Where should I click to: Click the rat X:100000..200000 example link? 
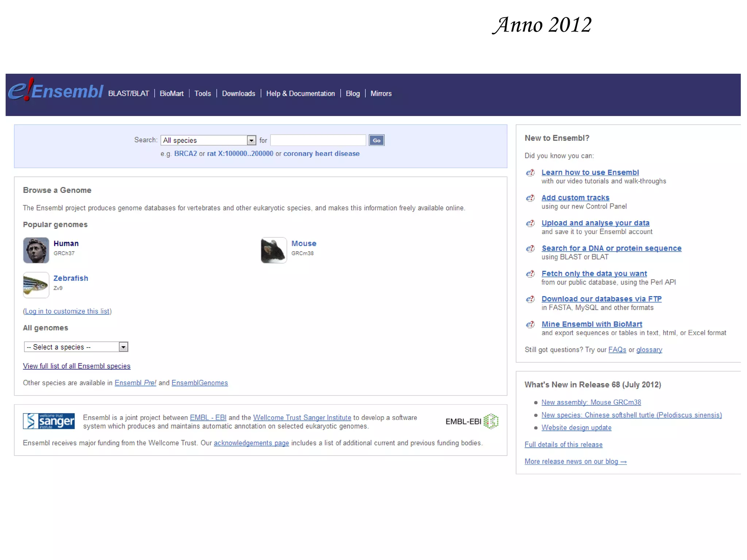click(240, 154)
